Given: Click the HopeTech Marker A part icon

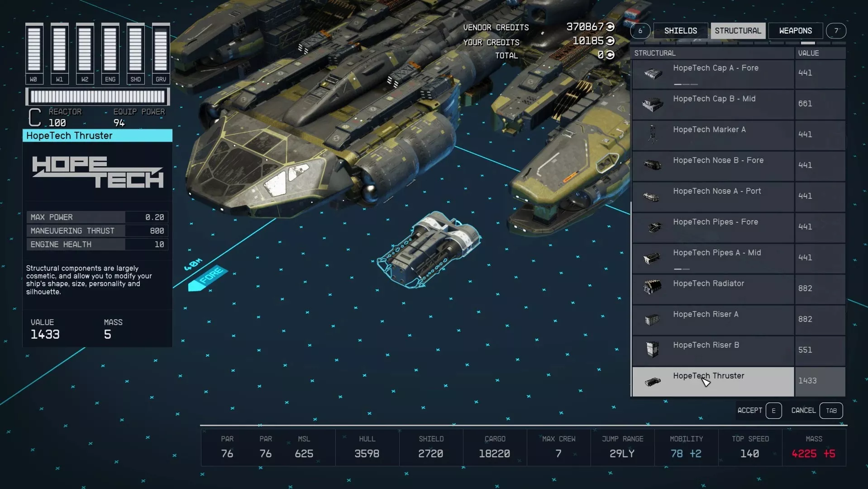Looking at the screenshot, I should coord(653,134).
